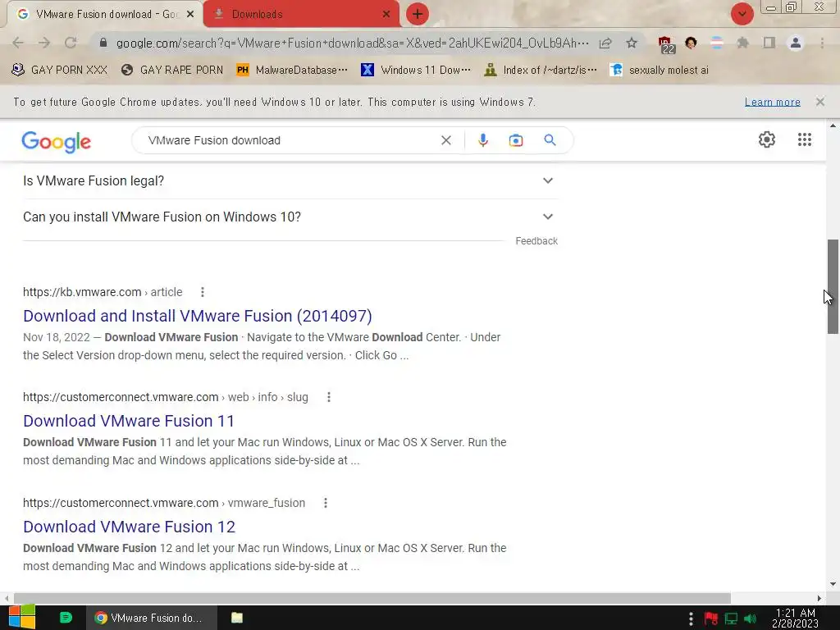Go to the Google logo homepage
This screenshot has height=630, width=840.
point(57,142)
